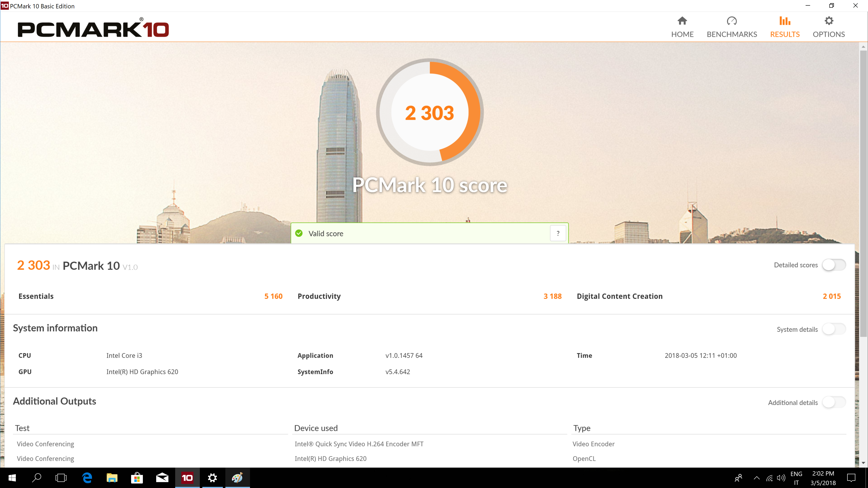
Task: Click application version v1.0.1457 64
Action: [404, 356]
